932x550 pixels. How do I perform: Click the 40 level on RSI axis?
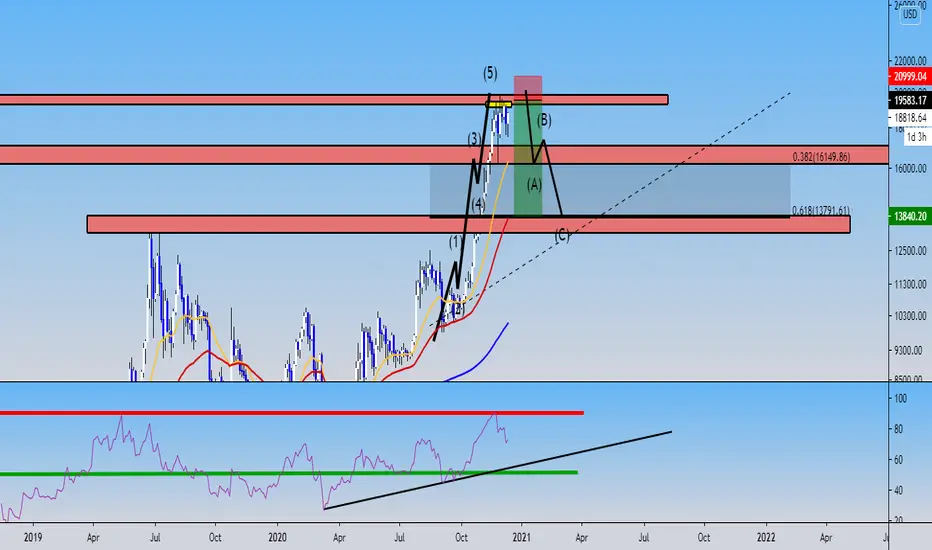pyautogui.click(x=900, y=491)
